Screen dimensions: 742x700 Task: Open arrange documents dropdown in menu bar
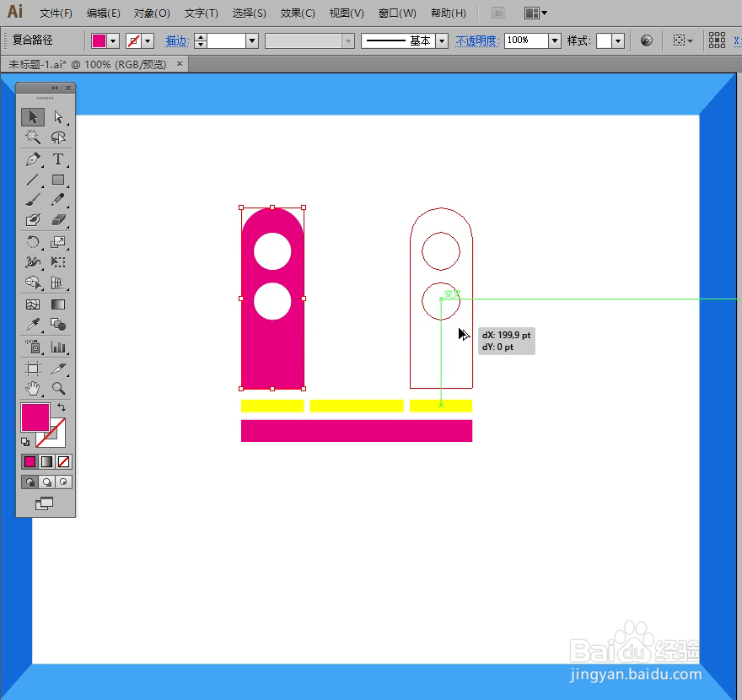[x=536, y=13]
